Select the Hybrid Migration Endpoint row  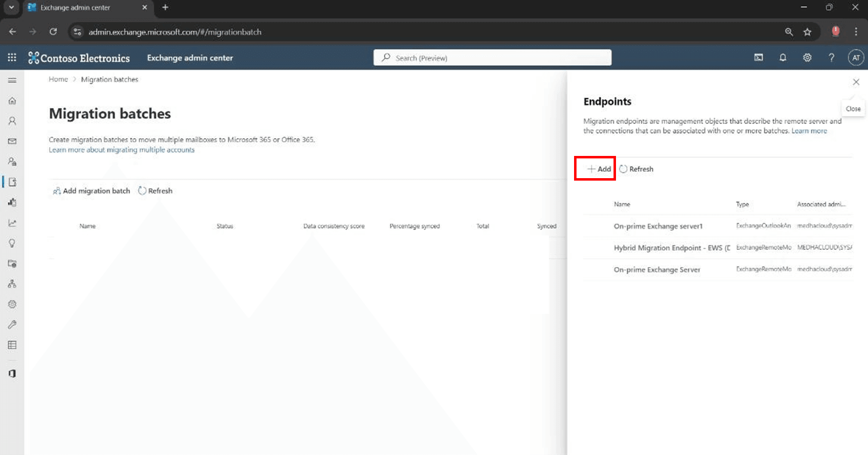click(671, 248)
